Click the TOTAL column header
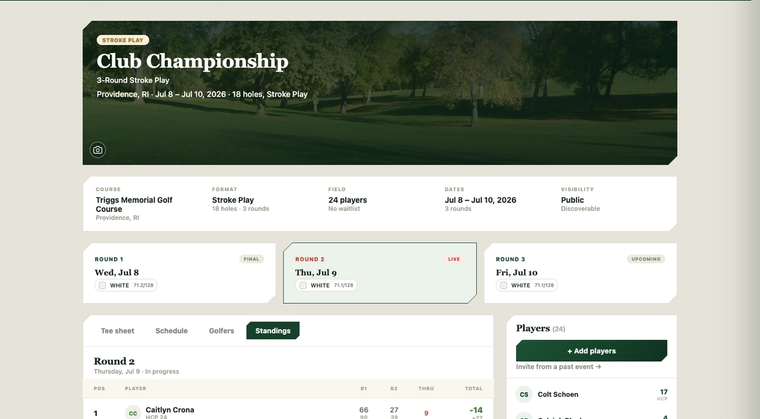 [474, 388]
